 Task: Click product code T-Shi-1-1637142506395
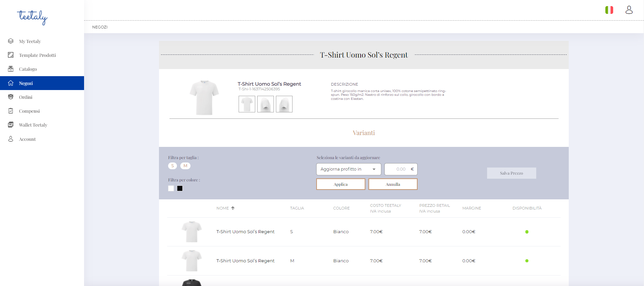click(259, 89)
